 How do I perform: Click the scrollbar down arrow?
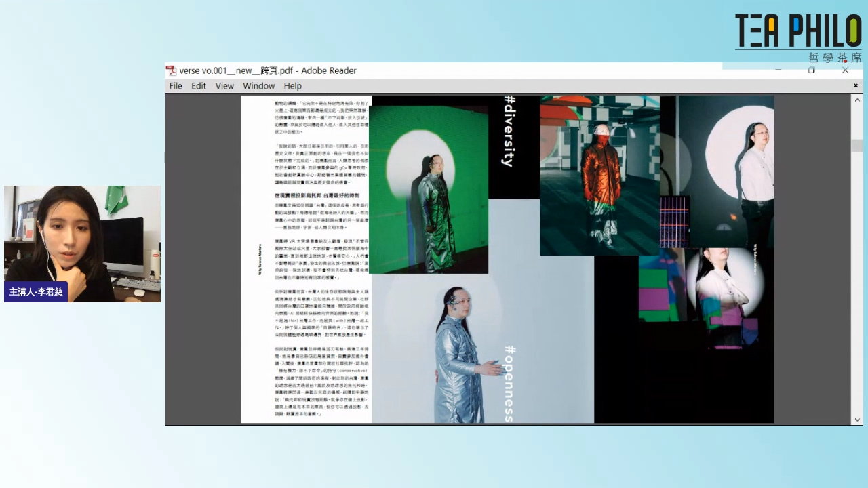(x=857, y=420)
